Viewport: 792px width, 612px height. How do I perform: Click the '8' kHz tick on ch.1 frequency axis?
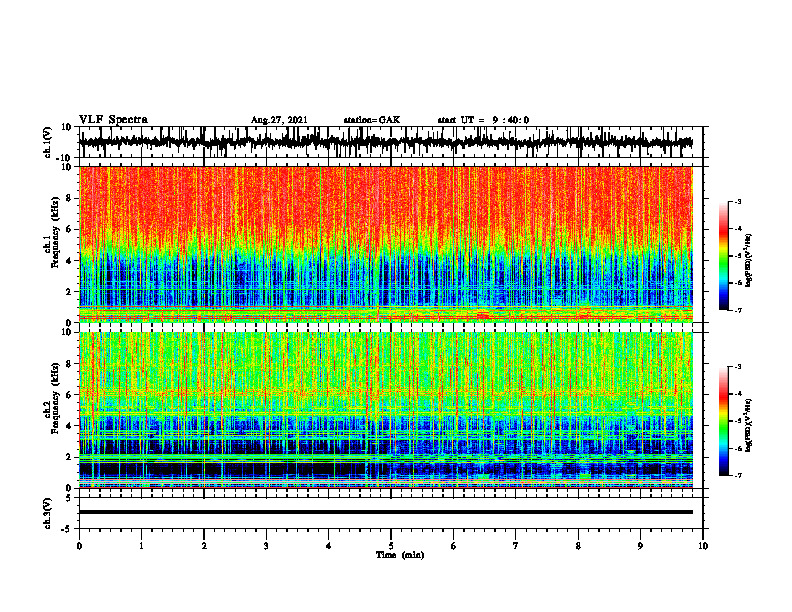click(x=69, y=198)
